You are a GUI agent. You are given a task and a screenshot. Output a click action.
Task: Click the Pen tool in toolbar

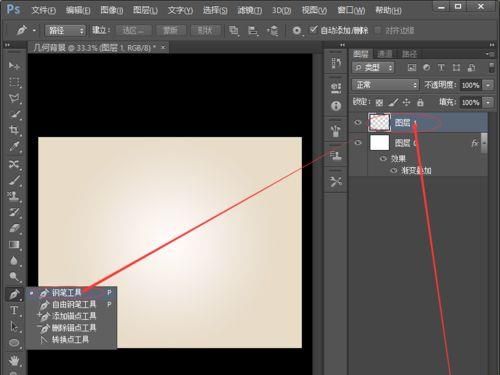coord(14,295)
